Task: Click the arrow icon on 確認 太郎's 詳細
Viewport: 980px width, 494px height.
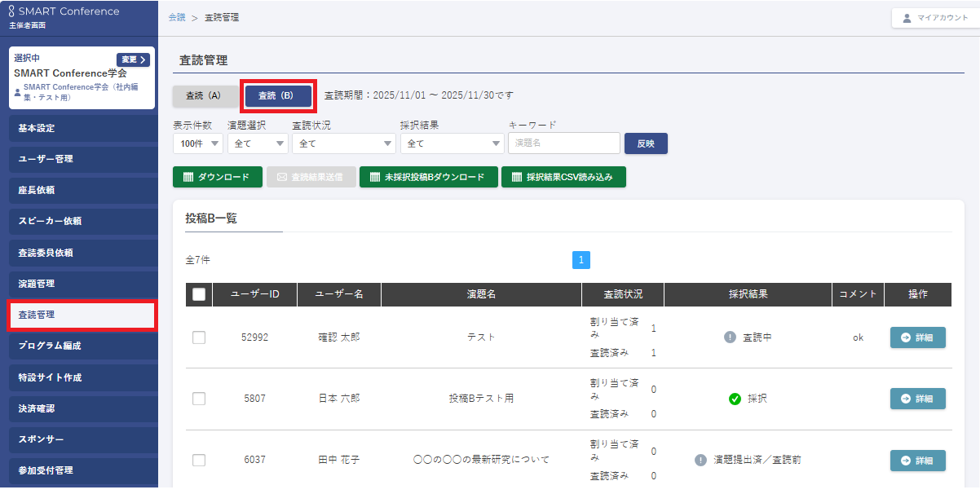Action: click(x=905, y=337)
